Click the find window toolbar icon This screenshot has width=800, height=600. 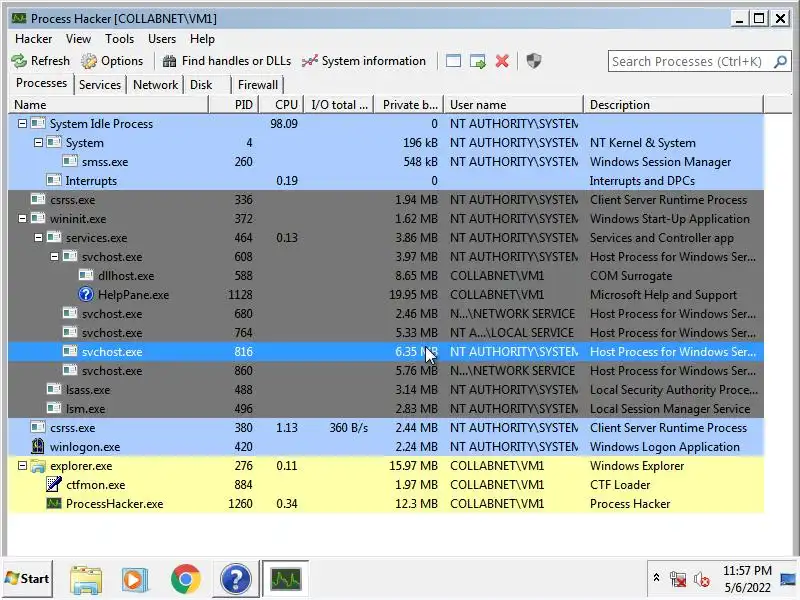pyautogui.click(x=453, y=61)
